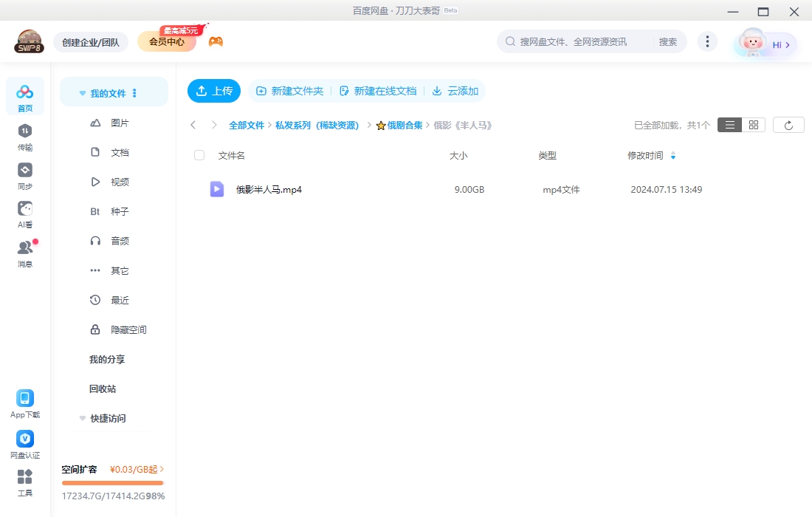
Task: Click the search input field at top
Action: (x=583, y=41)
